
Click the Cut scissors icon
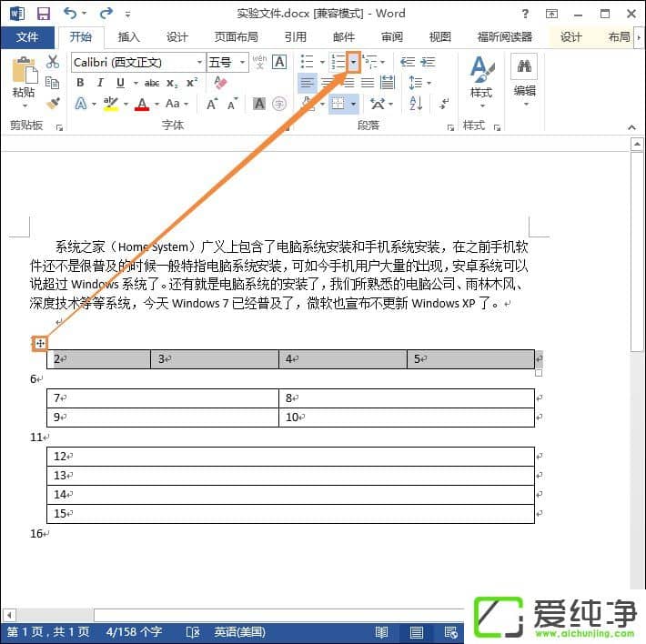tap(53, 62)
